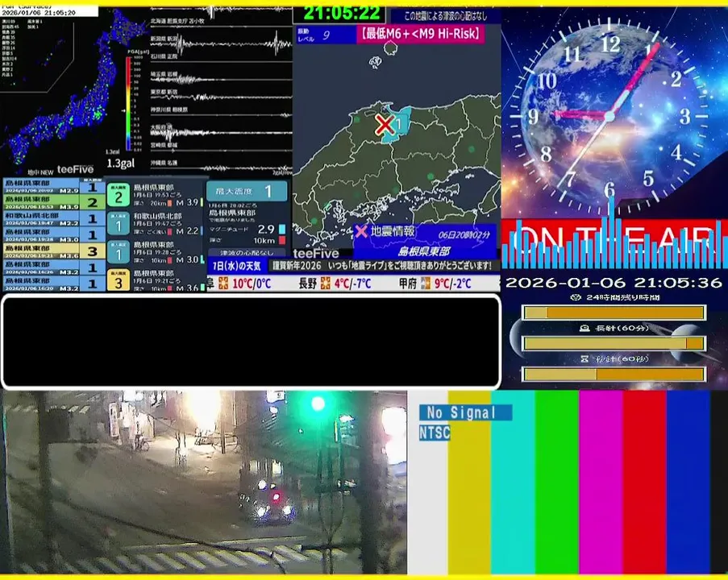Click the green intensity 2 badge for 19:53 quake
This screenshot has width=728, height=580.
(119, 195)
